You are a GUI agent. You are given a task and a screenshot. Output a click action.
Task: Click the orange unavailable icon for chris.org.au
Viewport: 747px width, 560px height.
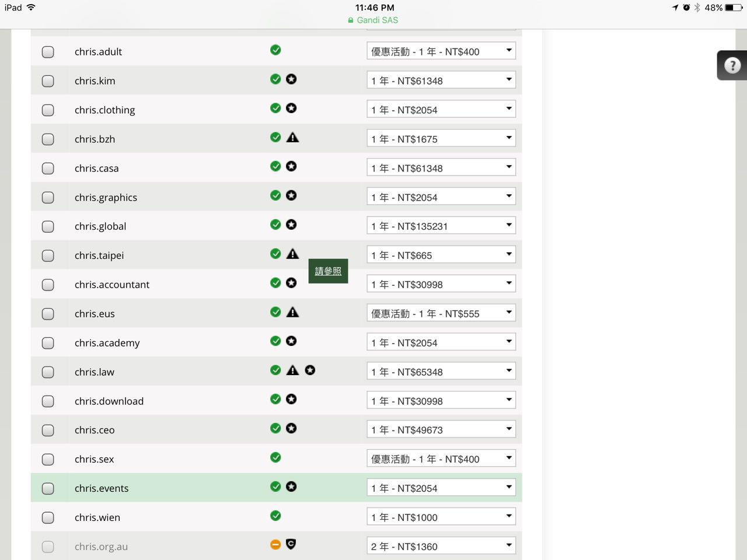275,544
